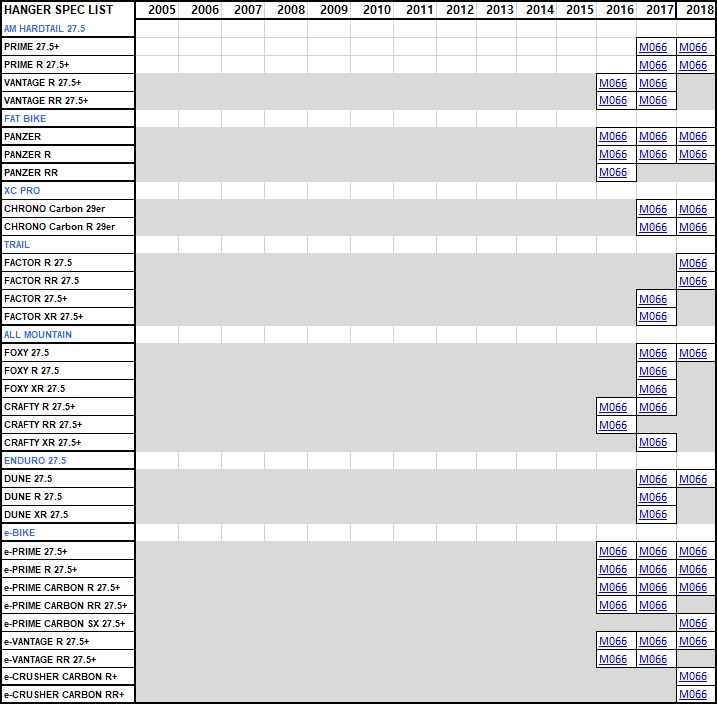
Task: Select the e-CRUSHER CARBON RR+ model cell
Action: click(x=68, y=694)
